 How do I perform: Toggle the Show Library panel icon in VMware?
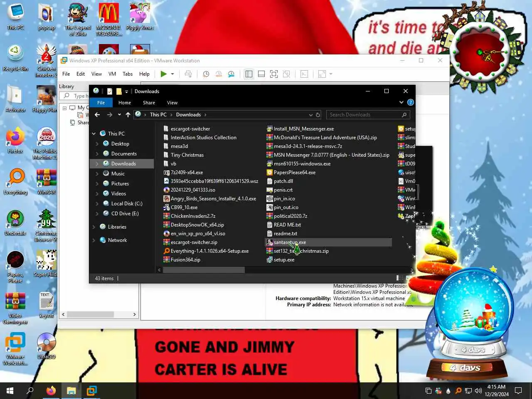(249, 74)
